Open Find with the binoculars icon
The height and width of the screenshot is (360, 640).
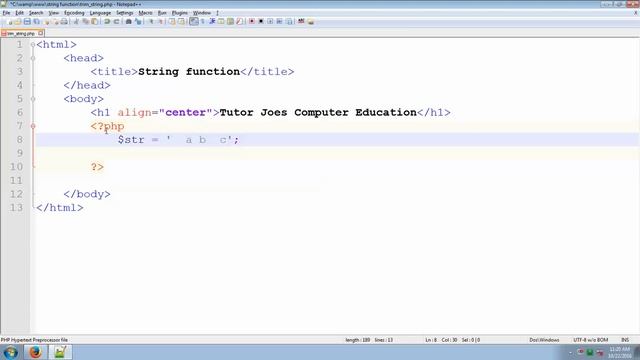pos(128,21)
